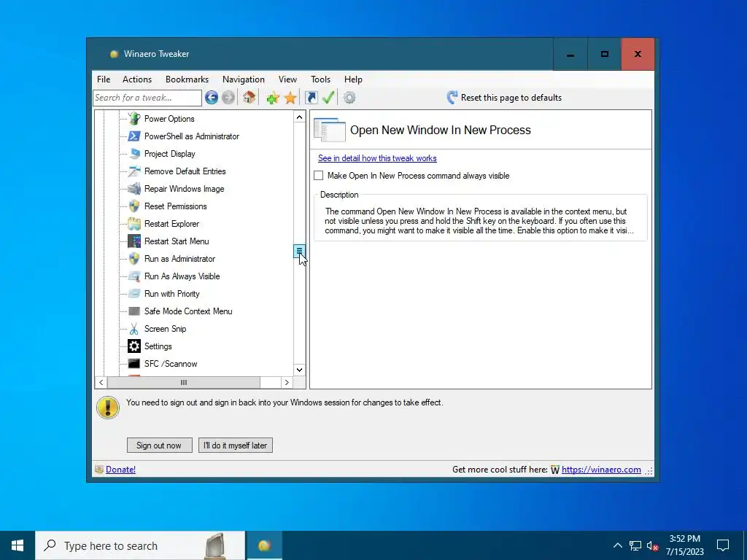Click the horizontal scrollbar thumb
This screenshot has width=747, height=560.
click(184, 382)
